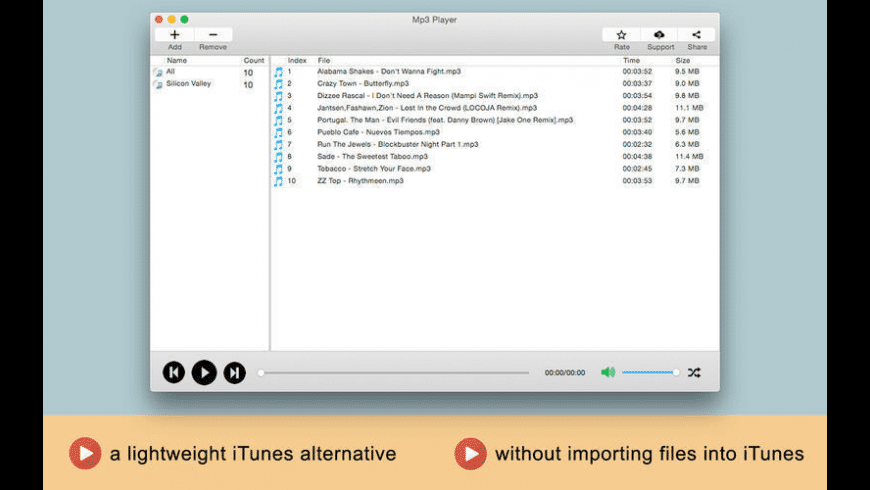Click the 11.1 MB size value
This screenshot has height=490, width=870.
point(689,108)
